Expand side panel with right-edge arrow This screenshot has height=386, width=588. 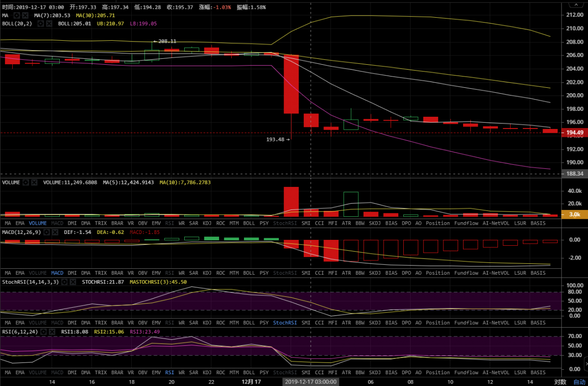[x=586, y=363]
